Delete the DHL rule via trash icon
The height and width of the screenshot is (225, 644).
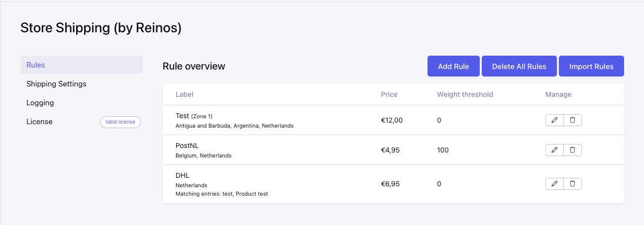572,184
